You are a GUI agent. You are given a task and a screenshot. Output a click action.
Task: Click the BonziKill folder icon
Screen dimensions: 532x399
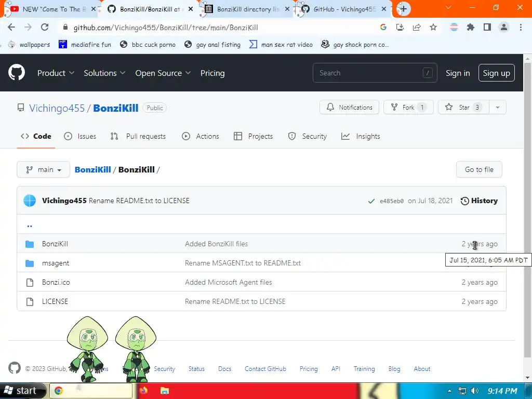coord(30,244)
